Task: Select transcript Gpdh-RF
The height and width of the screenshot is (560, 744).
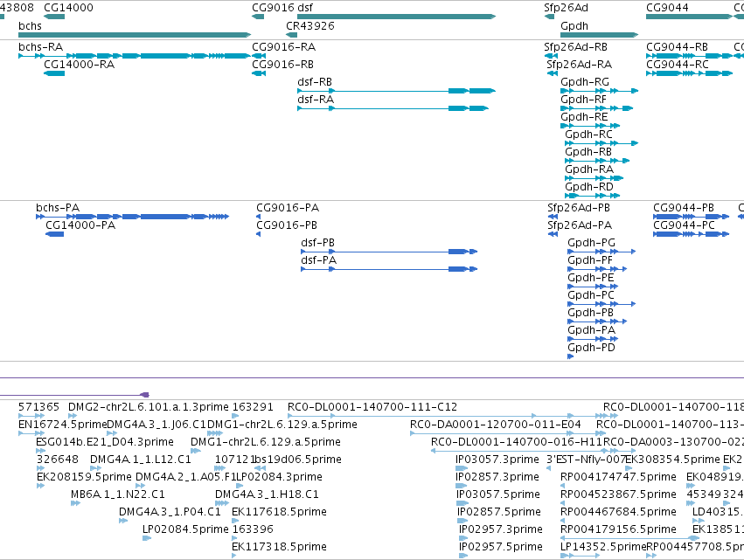Action: 596,108
